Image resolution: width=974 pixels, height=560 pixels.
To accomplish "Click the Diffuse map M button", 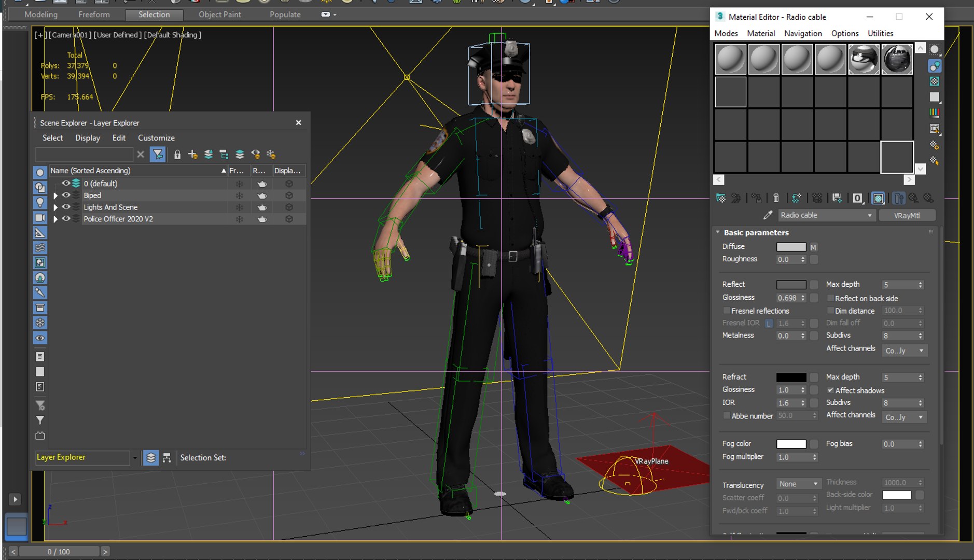I will (x=813, y=247).
